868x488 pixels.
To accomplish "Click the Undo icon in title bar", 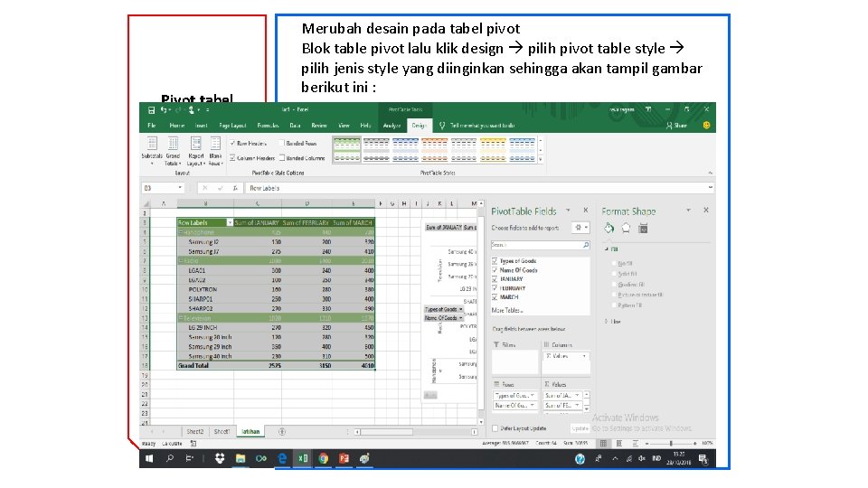I will pos(164,110).
